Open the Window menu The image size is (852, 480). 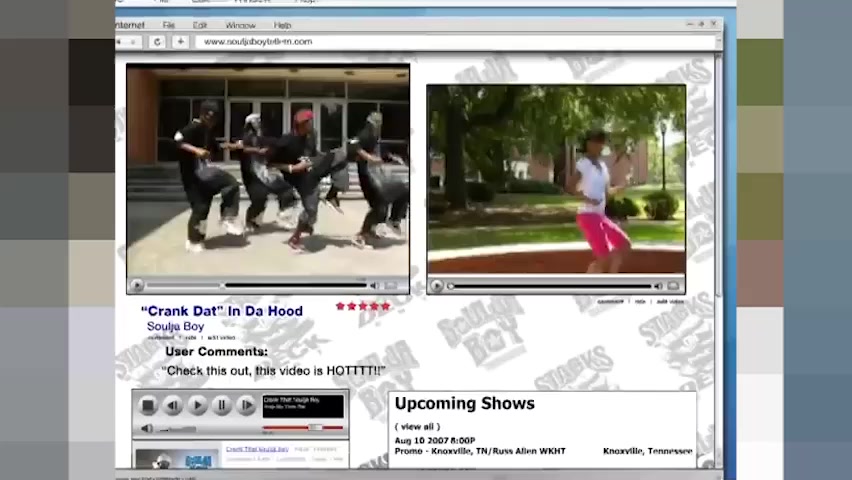(x=240, y=25)
